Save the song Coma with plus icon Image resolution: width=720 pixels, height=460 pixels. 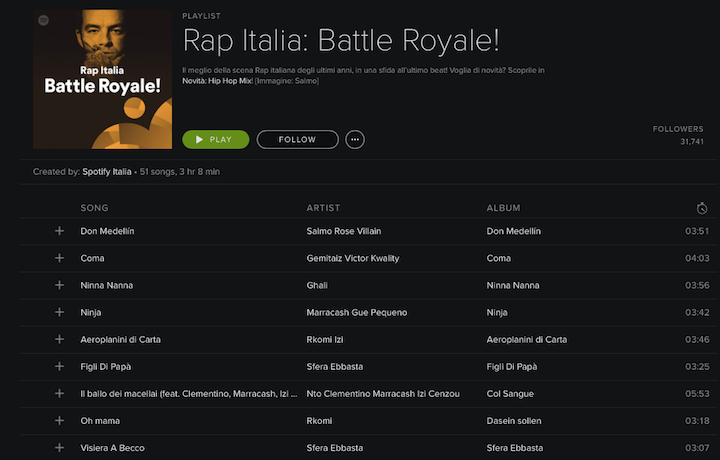click(59, 258)
